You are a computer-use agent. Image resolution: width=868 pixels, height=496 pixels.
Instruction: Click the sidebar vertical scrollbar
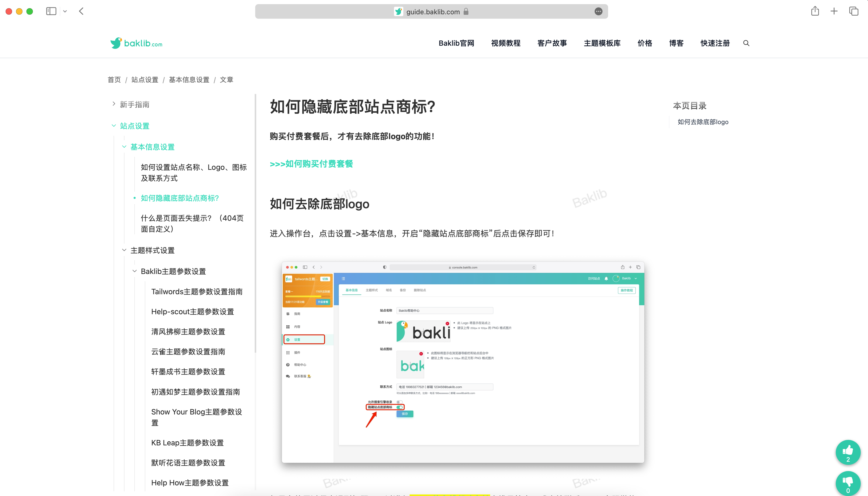pos(255,223)
